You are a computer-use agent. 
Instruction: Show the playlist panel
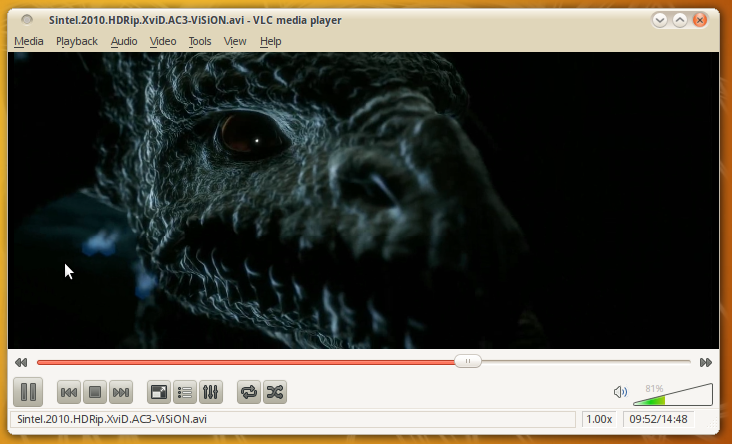coord(185,392)
